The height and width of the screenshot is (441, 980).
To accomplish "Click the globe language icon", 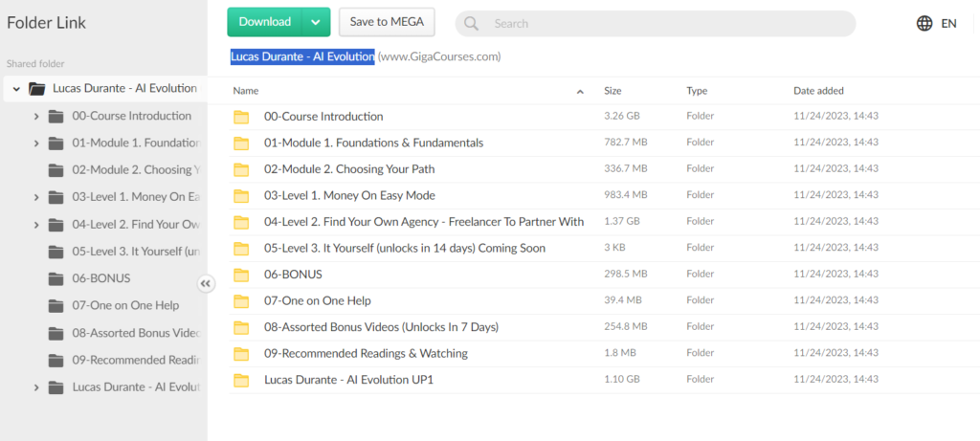I will 924,24.
